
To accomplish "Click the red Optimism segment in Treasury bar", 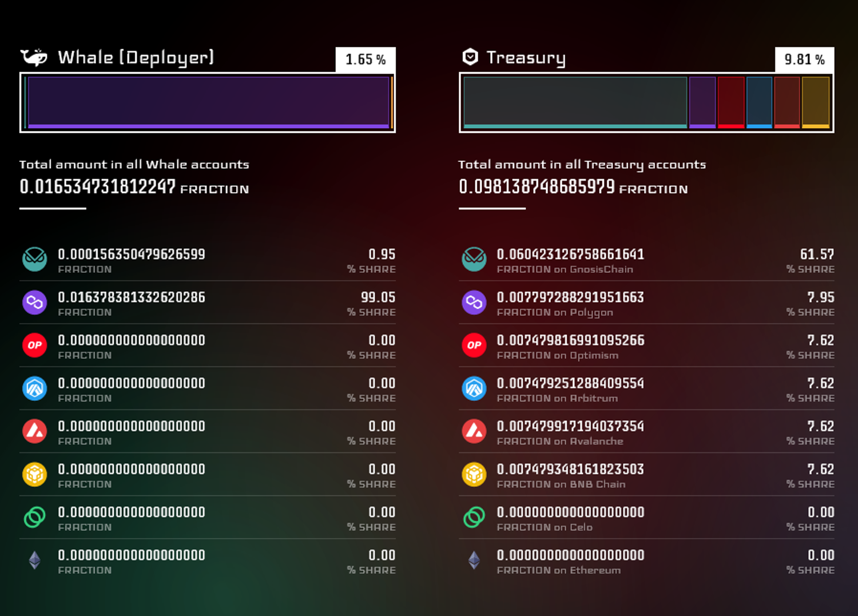I will coord(731,102).
